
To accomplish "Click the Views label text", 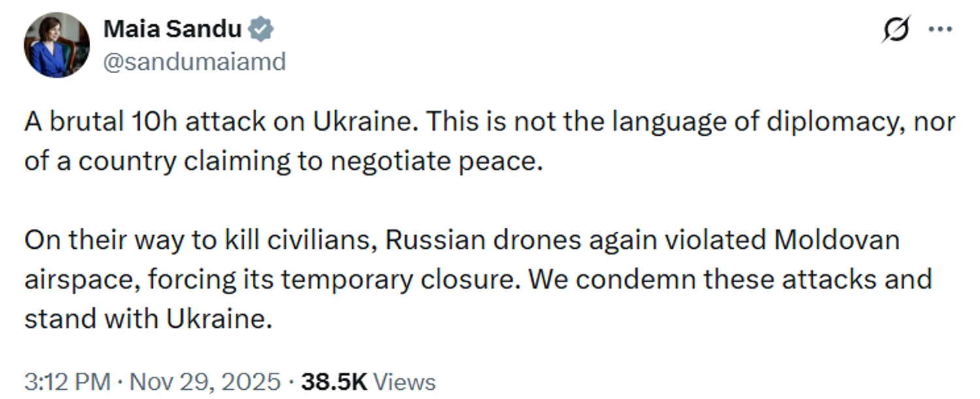I will click(x=405, y=381).
